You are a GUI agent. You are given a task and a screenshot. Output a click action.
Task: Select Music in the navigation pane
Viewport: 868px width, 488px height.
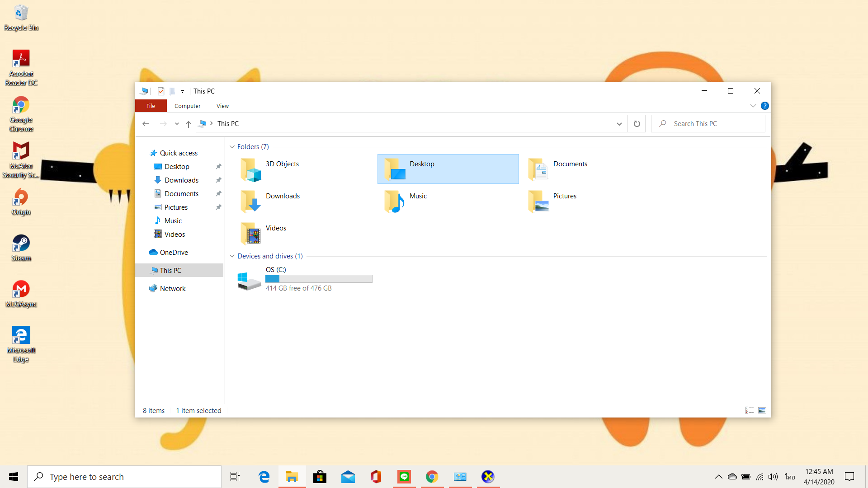[x=173, y=221]
